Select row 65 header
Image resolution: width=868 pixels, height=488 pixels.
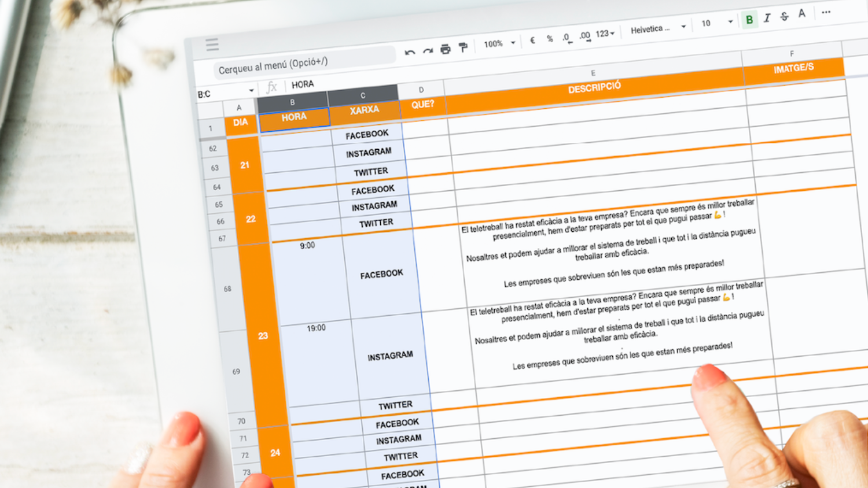point(219,204)
